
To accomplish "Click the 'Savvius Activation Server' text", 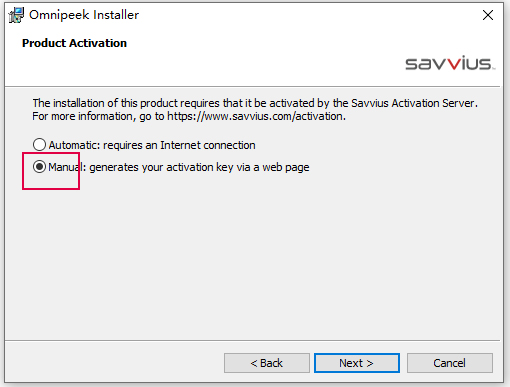I will 413,103.
